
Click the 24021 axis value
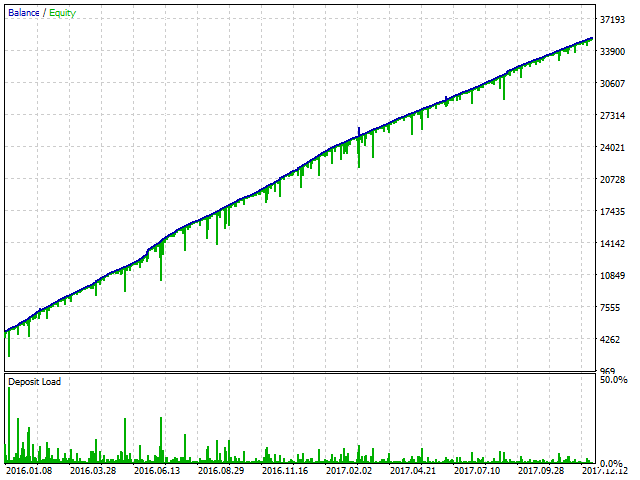tap(612, 147)
